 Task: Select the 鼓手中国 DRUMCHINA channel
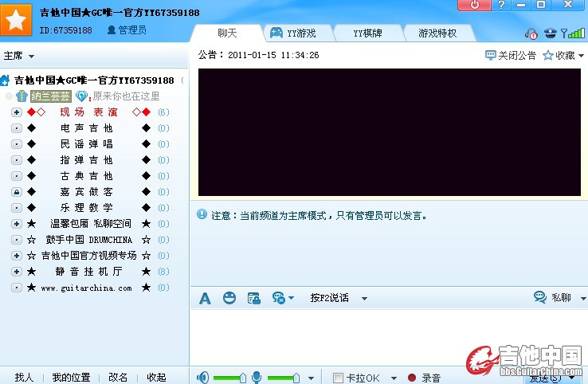tap(89, 240)
